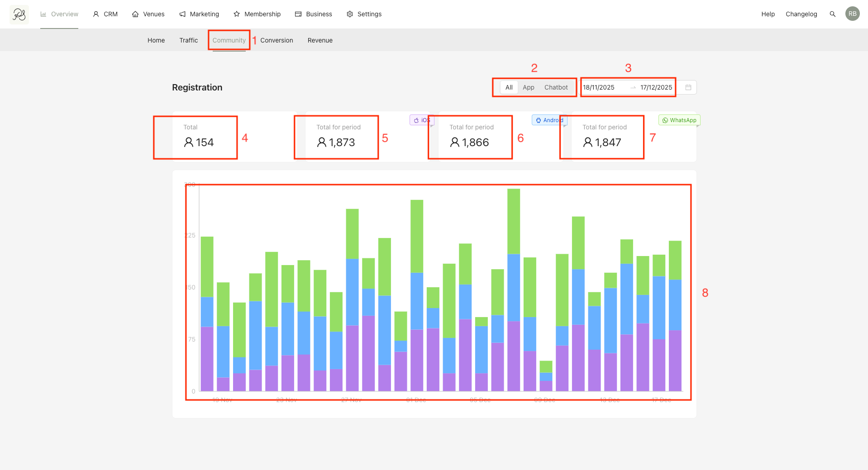Click the Android platform badge

549,120
